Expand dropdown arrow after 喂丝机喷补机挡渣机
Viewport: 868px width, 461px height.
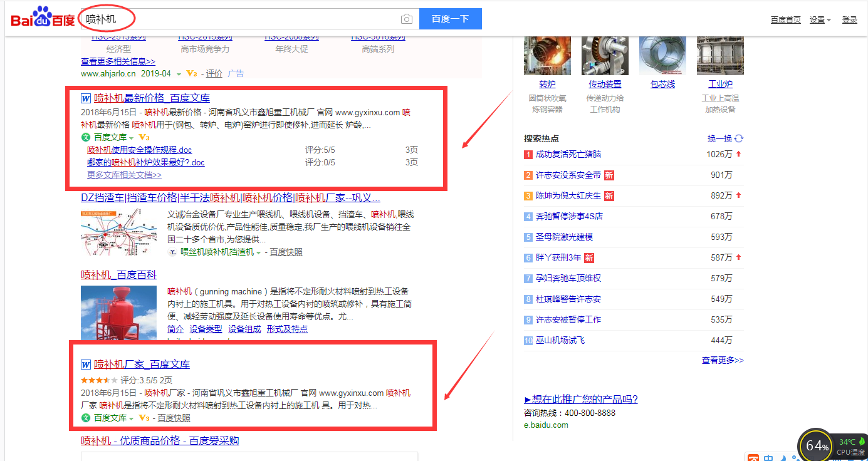(x=259, y=252)
